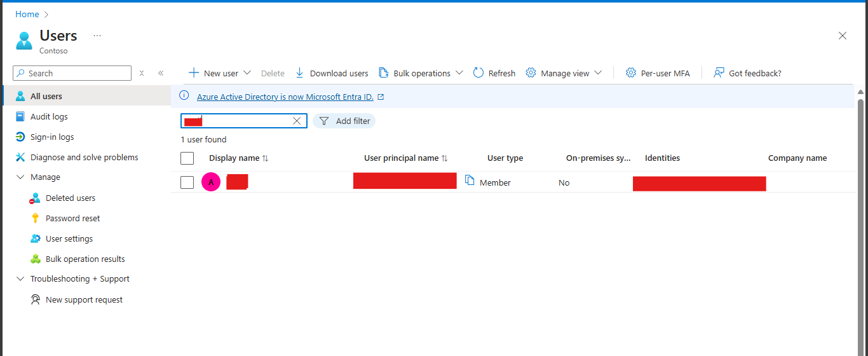Click the user filter search field
Viewport: 868px width, 356px height.
(x=244, y=121)
